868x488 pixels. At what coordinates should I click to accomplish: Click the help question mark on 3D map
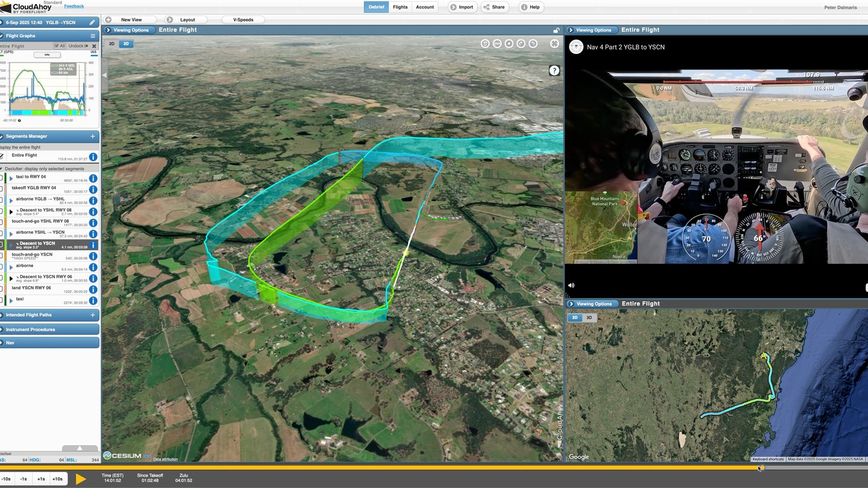554,71
